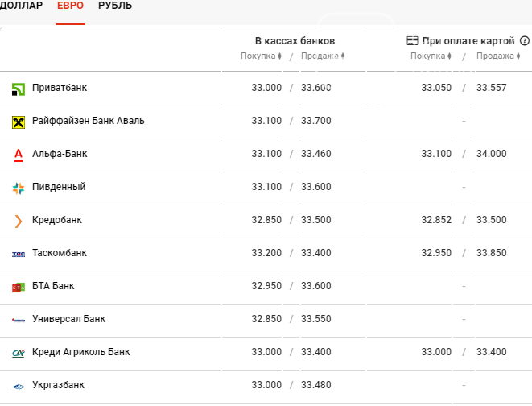The height and width of the screenshot is (406, 532).
Task: Select the РУБЛЬ currency tab
Action: (x=115, y=6)
